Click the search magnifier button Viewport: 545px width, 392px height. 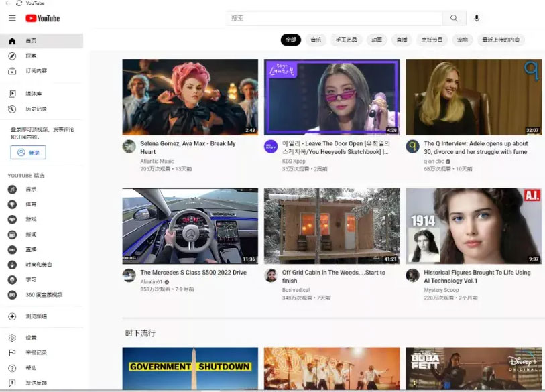point(454,18)
